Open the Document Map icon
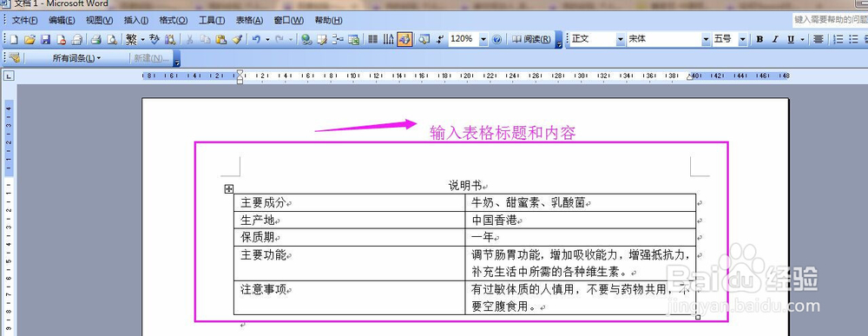 424,39
